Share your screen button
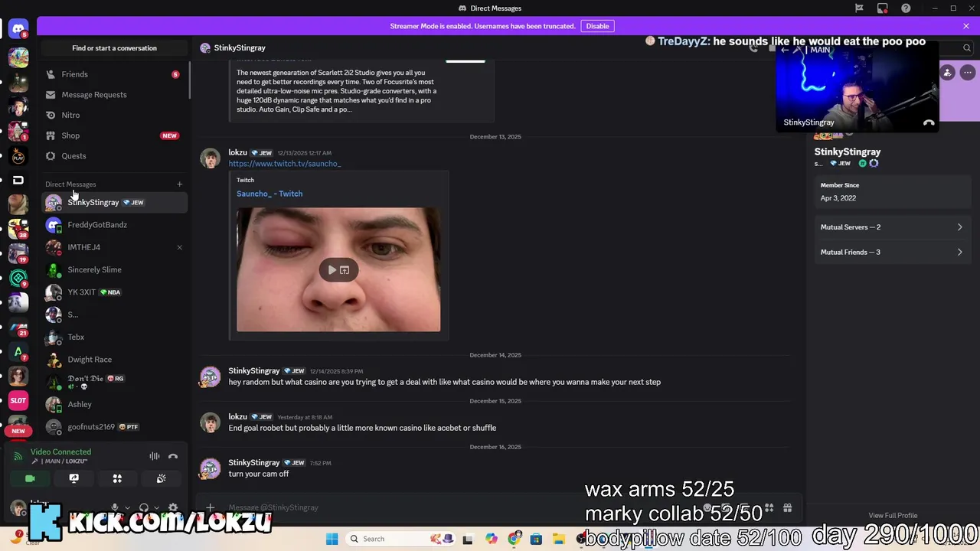The width and height of the screenshot is (980, 551). tap(73, 478)
